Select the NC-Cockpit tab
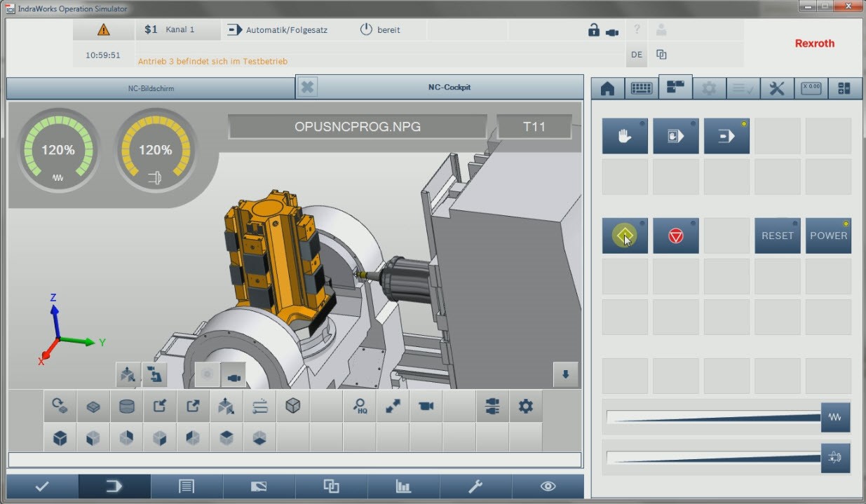Screen dimensions: 866x504 pyautogui.click(x=449, y=88)
